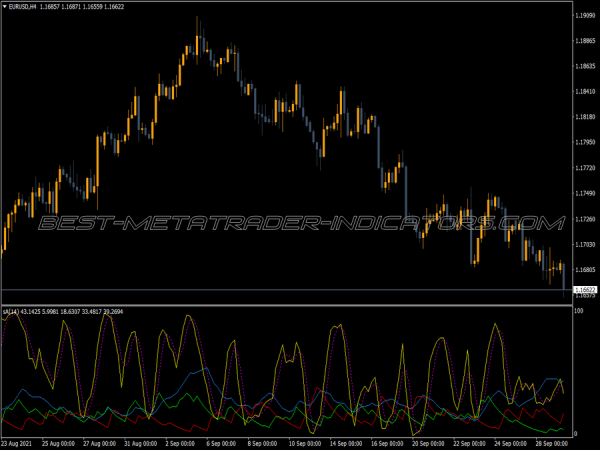Screen dimensions: 600x450
Task: Click the 1.17030 price axis label
Action: click(585, 245)
